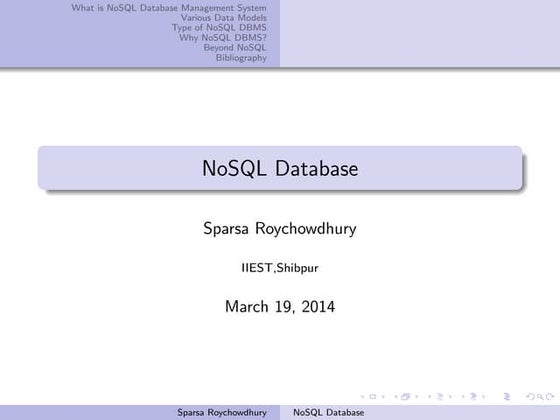Jump to 'What is NoSQL Database Management System' section
560x420 pixels.
(x=169, y=8)
